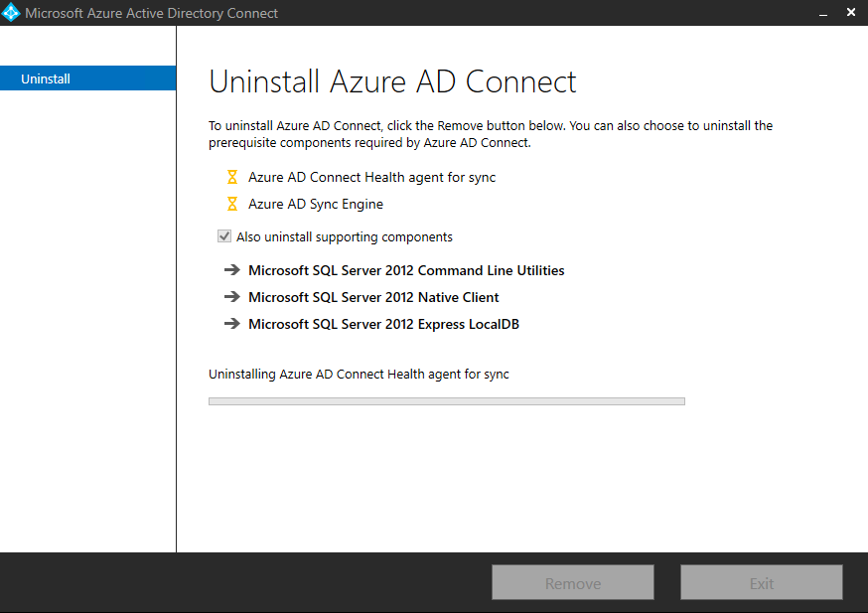Image resolution: width=868 pixels, height=613 pixels.
Task: Select Microsoft SQL Server 2012 Native Client
Action: point(373,297)
